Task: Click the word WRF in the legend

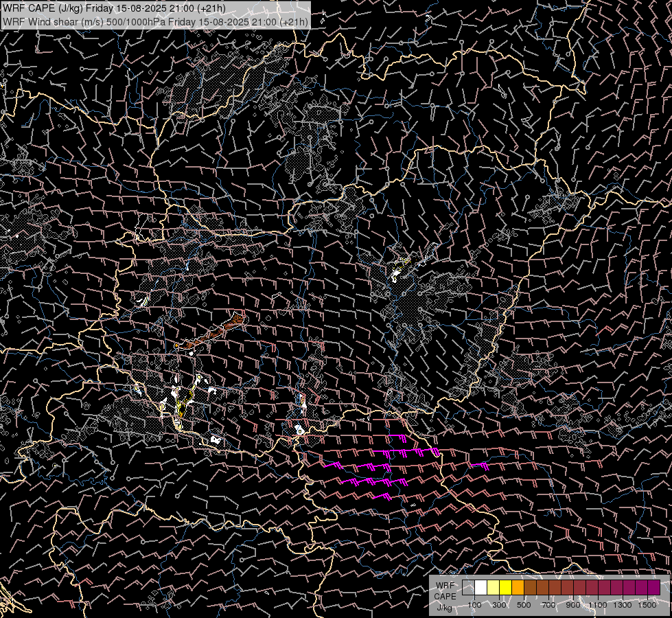Action: (445, 586)
